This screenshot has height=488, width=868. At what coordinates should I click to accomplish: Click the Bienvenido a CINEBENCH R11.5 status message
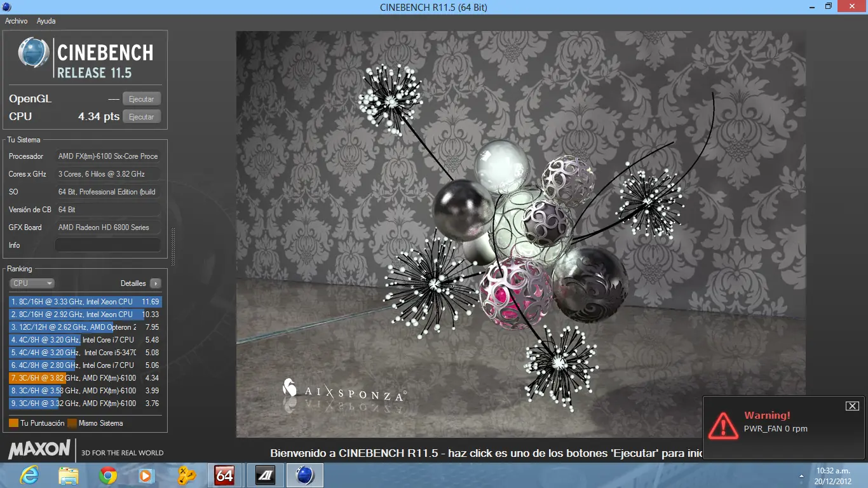[486, 453]
